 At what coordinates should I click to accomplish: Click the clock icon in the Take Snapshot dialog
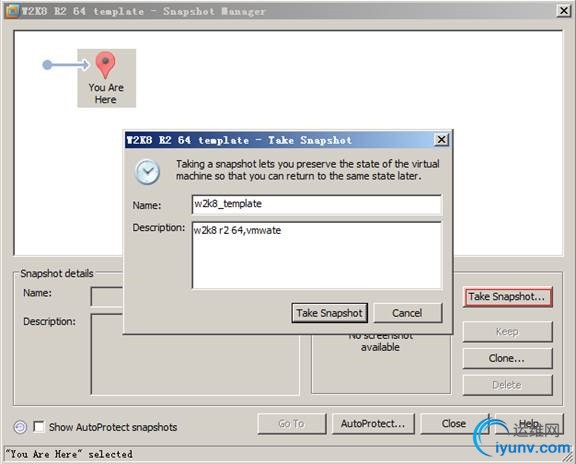point(147,172)
